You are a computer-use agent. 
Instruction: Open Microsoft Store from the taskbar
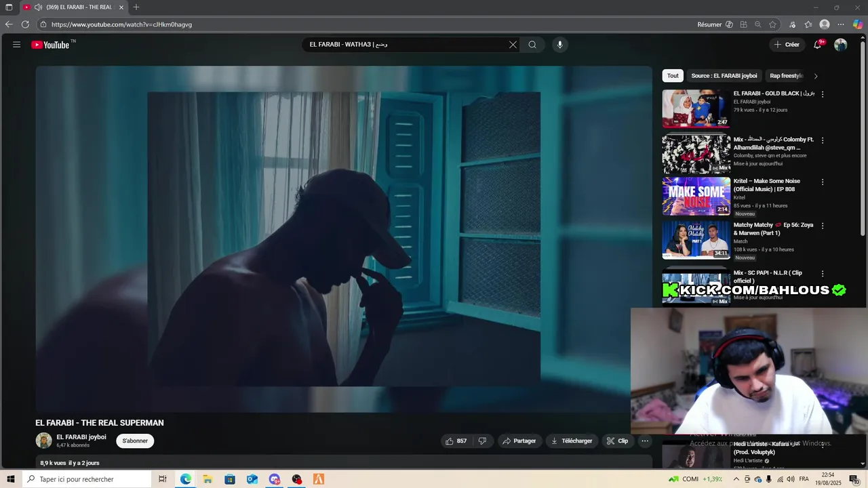(230, 479)
